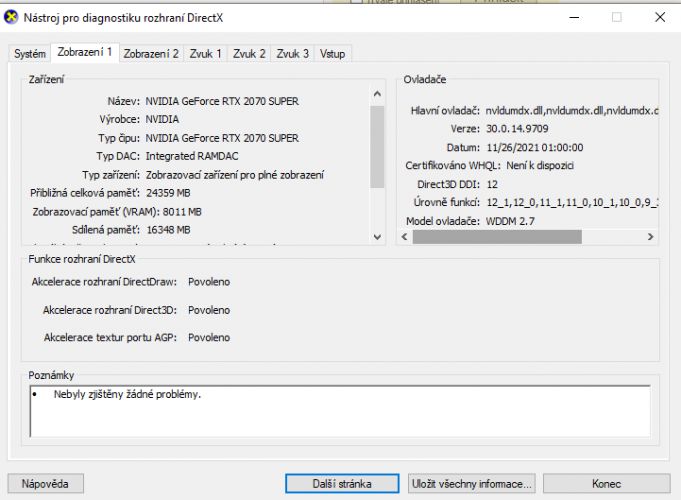
Task: Click the shared memory value 16348 MB
Action: point(168,230)
